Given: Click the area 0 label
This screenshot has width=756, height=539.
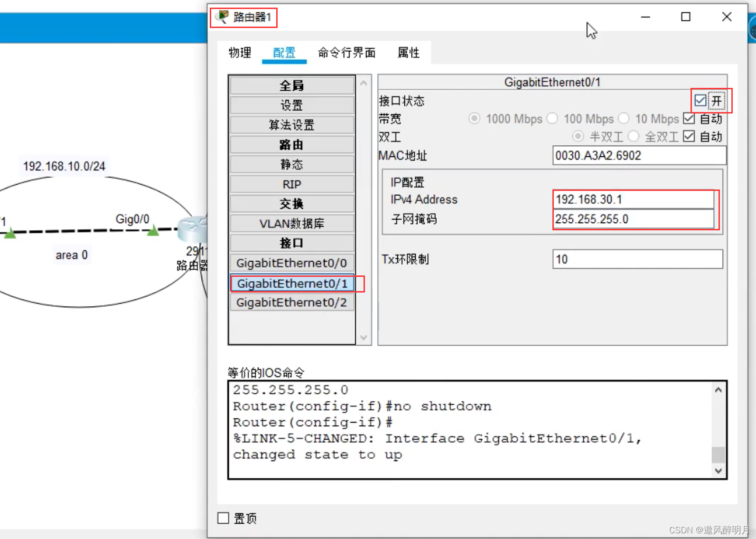Looking at the screenshot, I should (72, 255).
